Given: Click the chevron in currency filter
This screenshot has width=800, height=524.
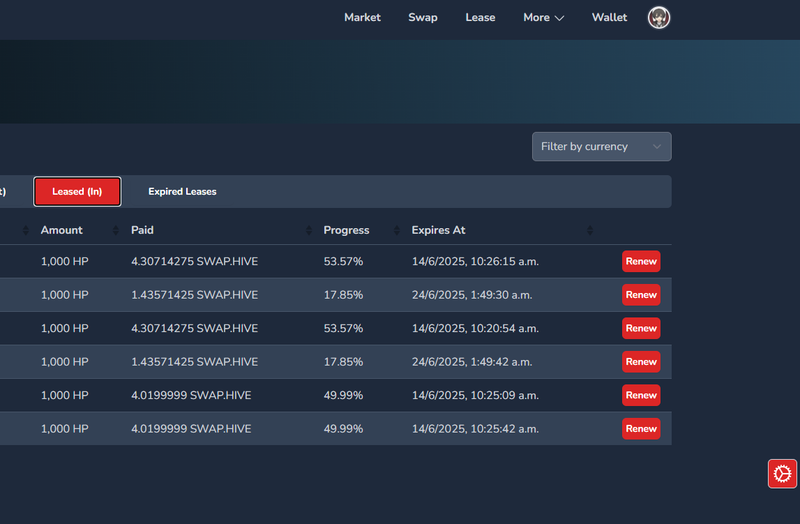Looking at the screenshot, I should pyautogui.click(x=657, y=147).
